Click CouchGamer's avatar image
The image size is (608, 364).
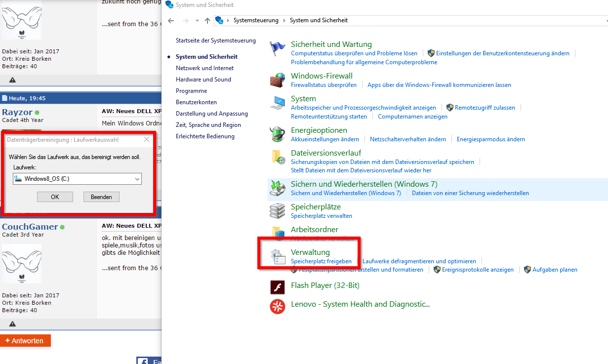click(22, 264)
